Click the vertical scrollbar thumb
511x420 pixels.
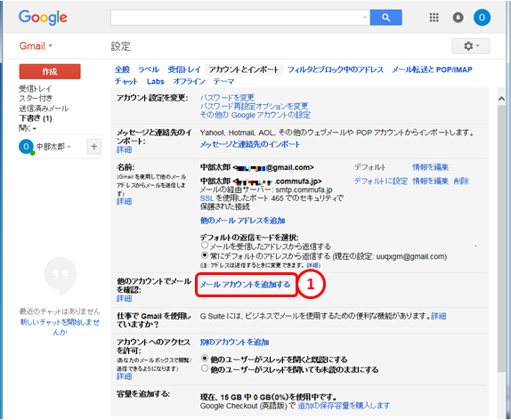tap(501, 238)
